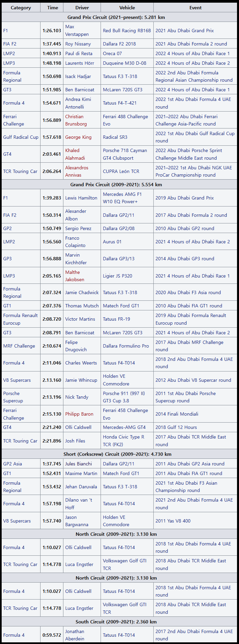This screenshot has width=239, height=644.
Task: Open the Victor Martins driver link
Action: (x=80, y=319)
